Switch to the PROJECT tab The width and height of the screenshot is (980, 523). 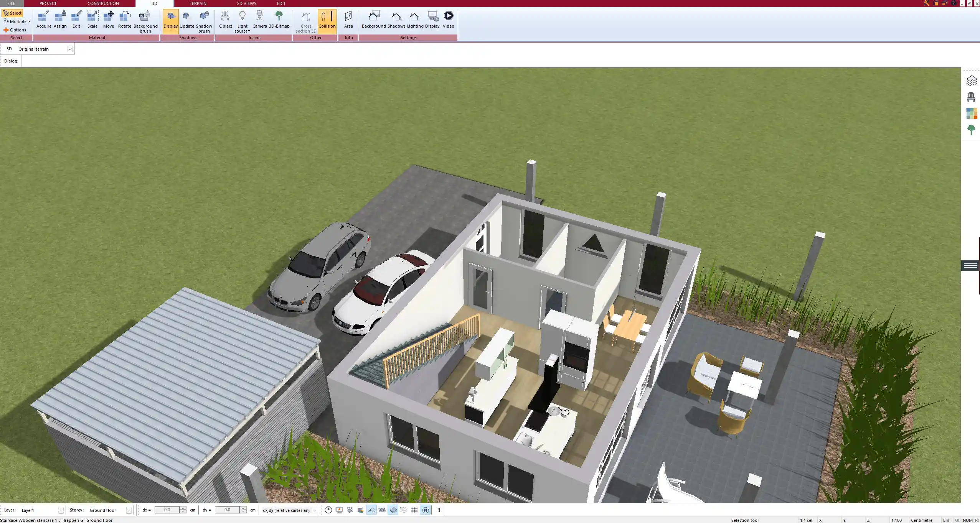pos(48,3)
